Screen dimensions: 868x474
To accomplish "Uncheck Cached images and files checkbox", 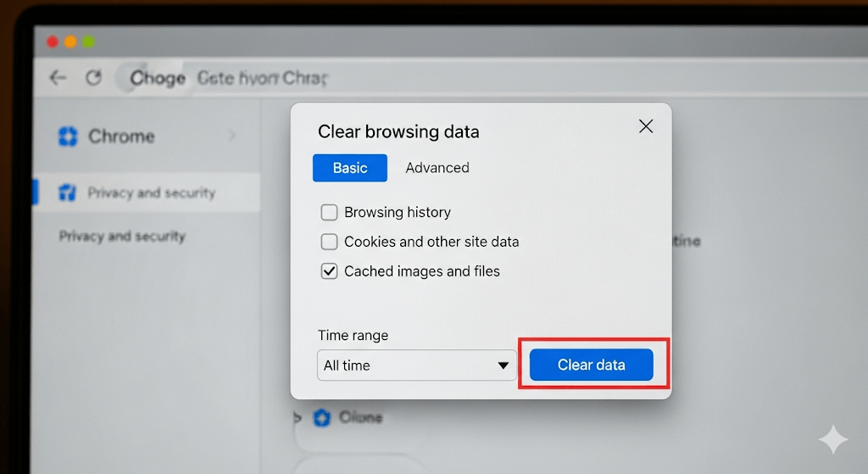I will 330,271.
